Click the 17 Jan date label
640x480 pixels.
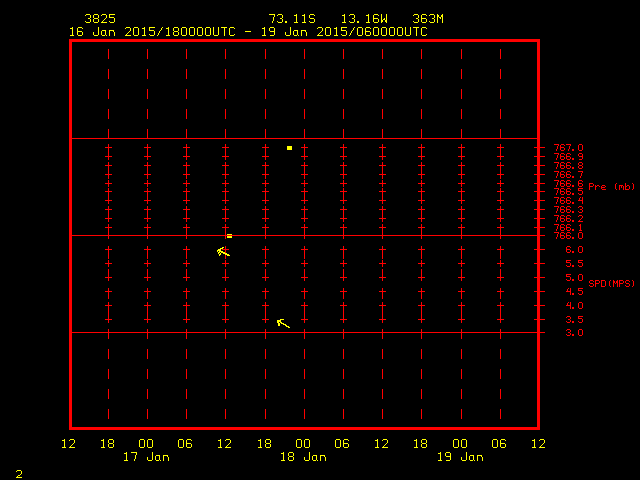point(146,457)
